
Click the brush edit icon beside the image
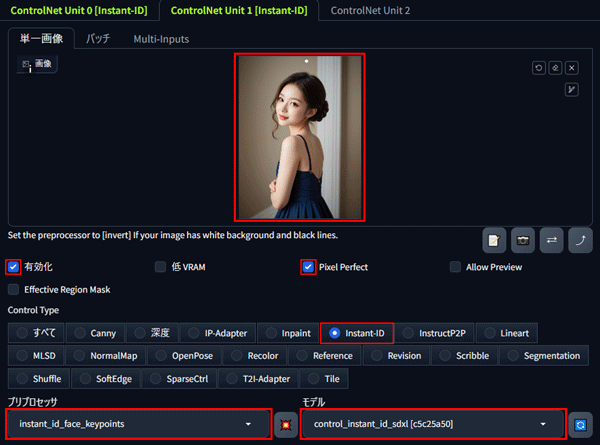point(572,90)
